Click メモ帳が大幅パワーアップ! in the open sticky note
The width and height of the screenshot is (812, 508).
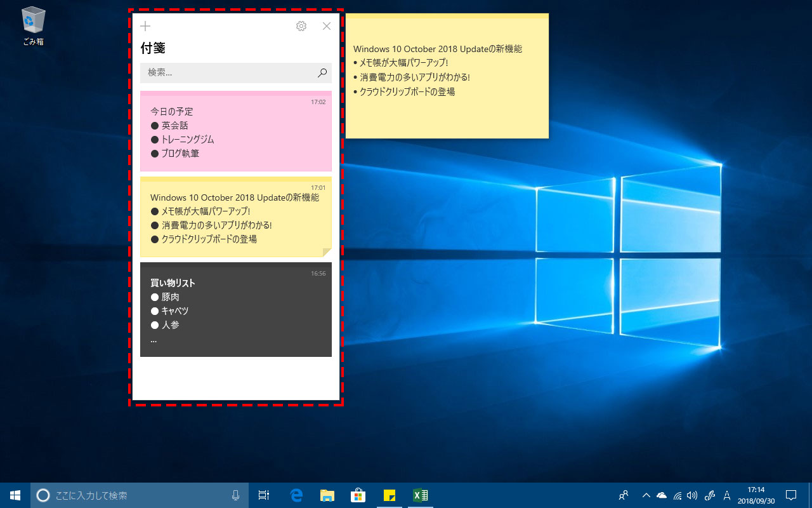pos(404,63)
